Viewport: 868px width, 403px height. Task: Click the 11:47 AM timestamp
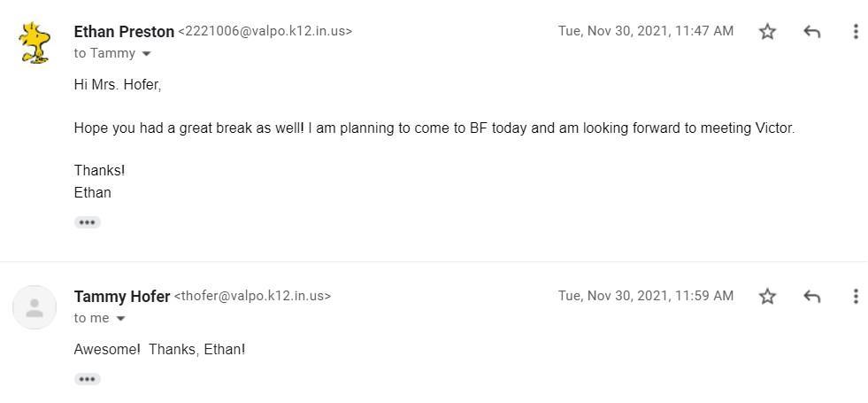click(645, 31)
